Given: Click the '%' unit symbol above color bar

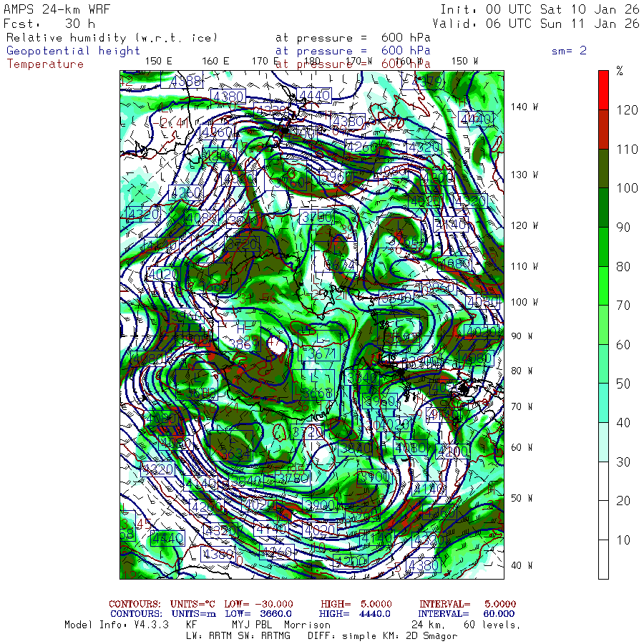Looking at the screenshot, I should click(620, 71).
